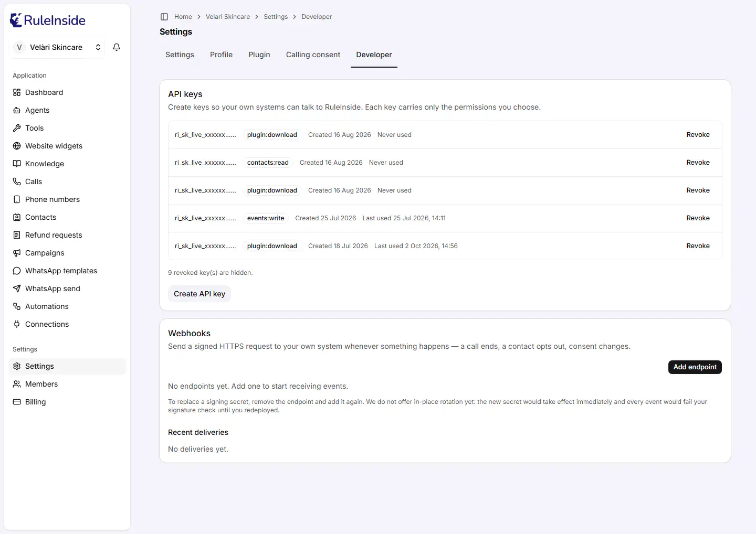This screenshot has height=534, width=756.
Task: Toggle the sidebar panel icon
Action: [x=164, y=17]
